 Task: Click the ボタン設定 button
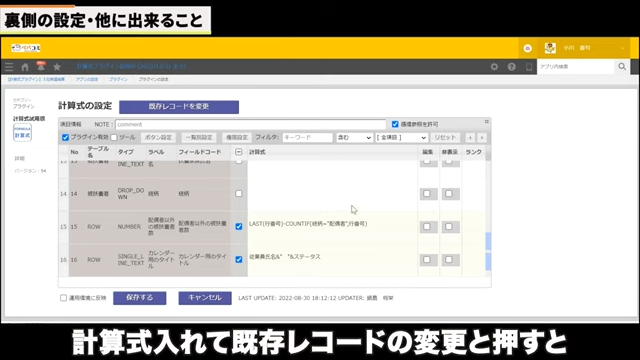(158, 138)
